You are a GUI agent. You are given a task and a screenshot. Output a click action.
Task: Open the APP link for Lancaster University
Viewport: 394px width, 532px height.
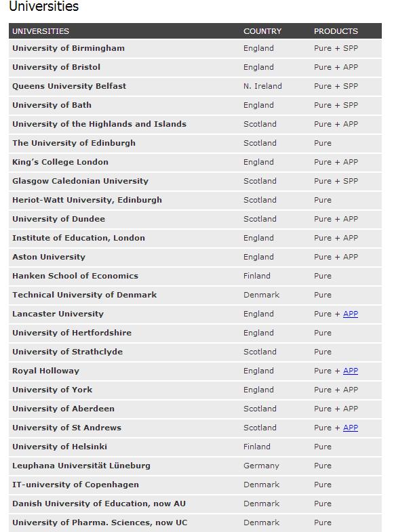click(351, 314)
